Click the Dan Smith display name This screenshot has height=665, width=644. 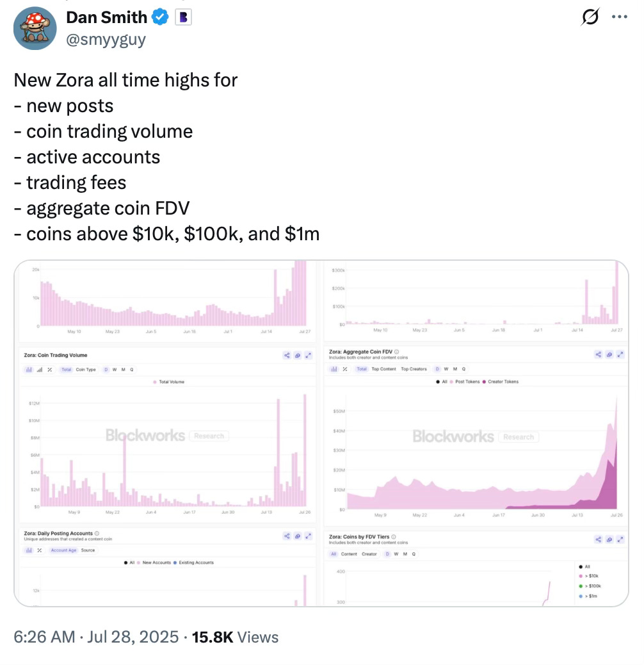106,17
